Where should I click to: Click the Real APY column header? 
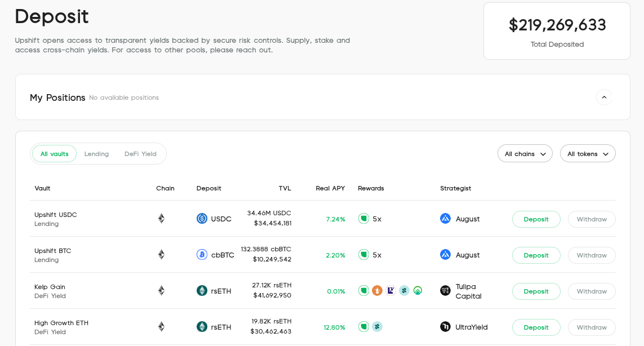tap(330, 188)
